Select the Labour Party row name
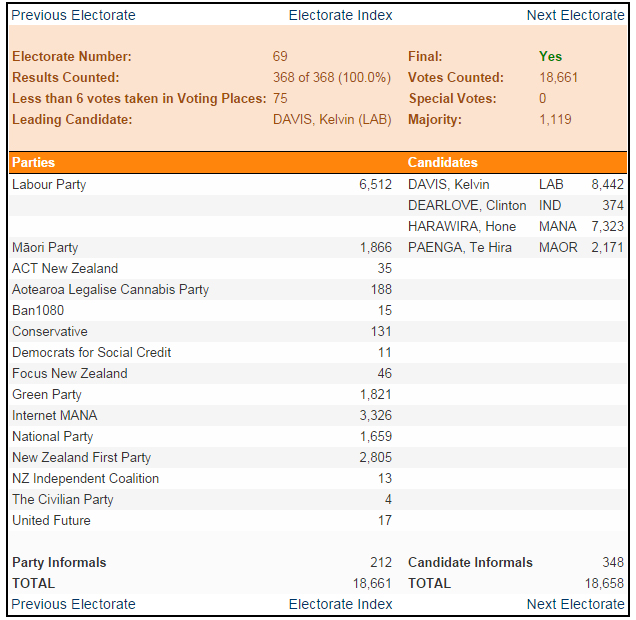The height and width of the screenshot is (620, 636). tap(49, 184)
